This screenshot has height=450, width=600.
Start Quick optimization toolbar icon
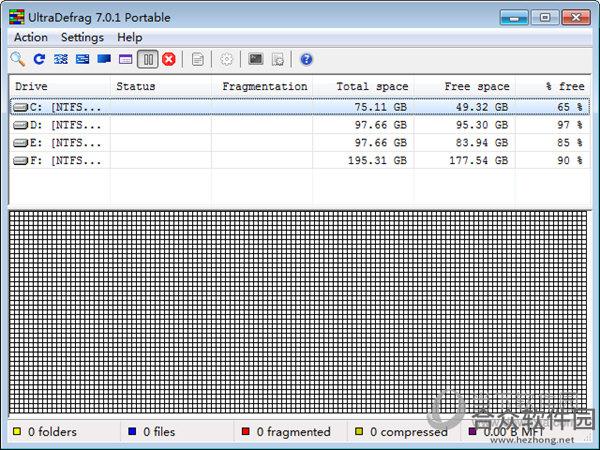coord(82,59)
